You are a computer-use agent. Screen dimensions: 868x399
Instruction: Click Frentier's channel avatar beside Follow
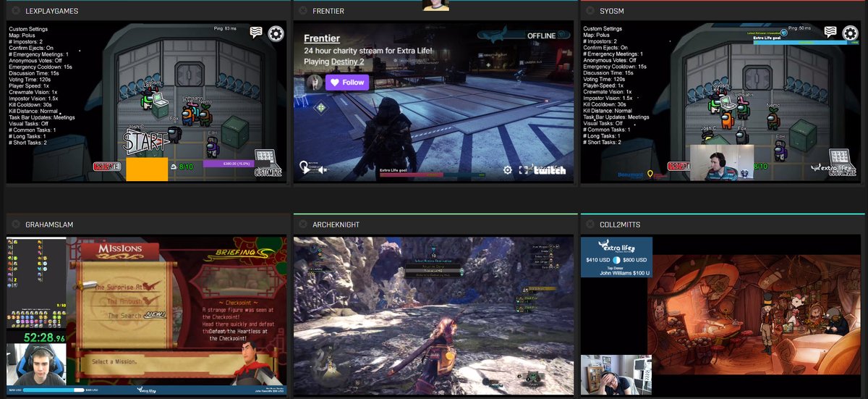(x=314, y=82)
